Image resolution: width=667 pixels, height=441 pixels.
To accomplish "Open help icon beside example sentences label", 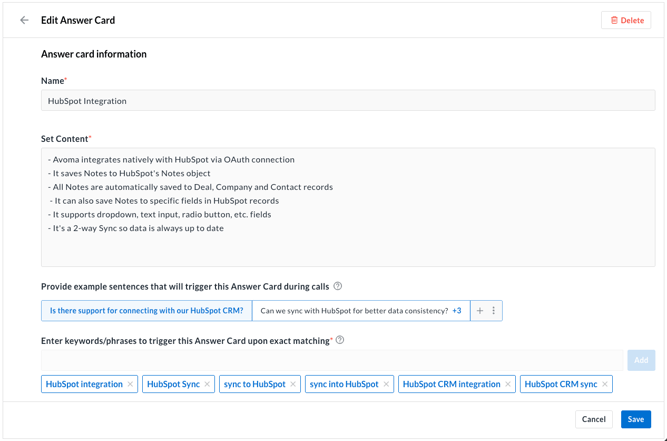I will 338,286.
